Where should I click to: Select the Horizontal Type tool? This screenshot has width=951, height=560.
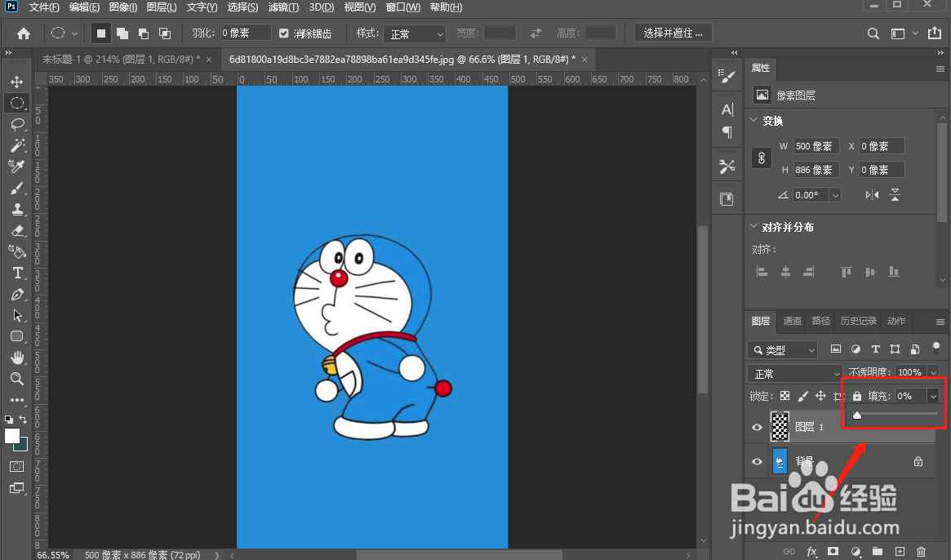18,273
